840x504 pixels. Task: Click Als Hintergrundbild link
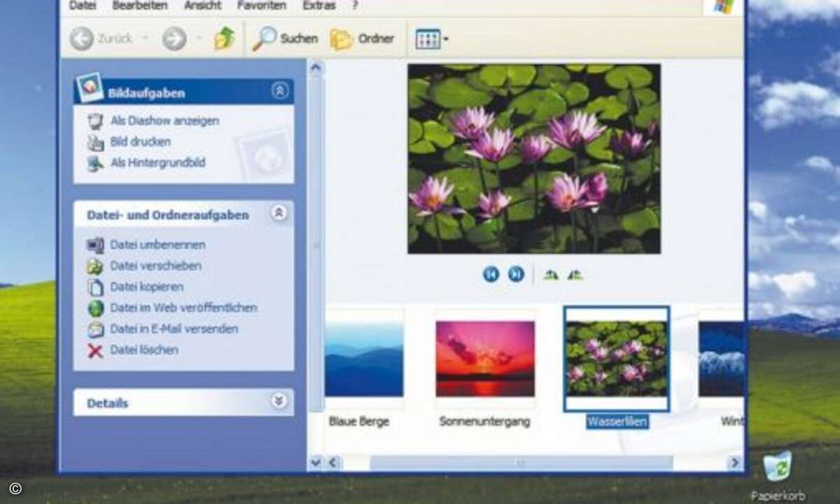tap(157, 162)
